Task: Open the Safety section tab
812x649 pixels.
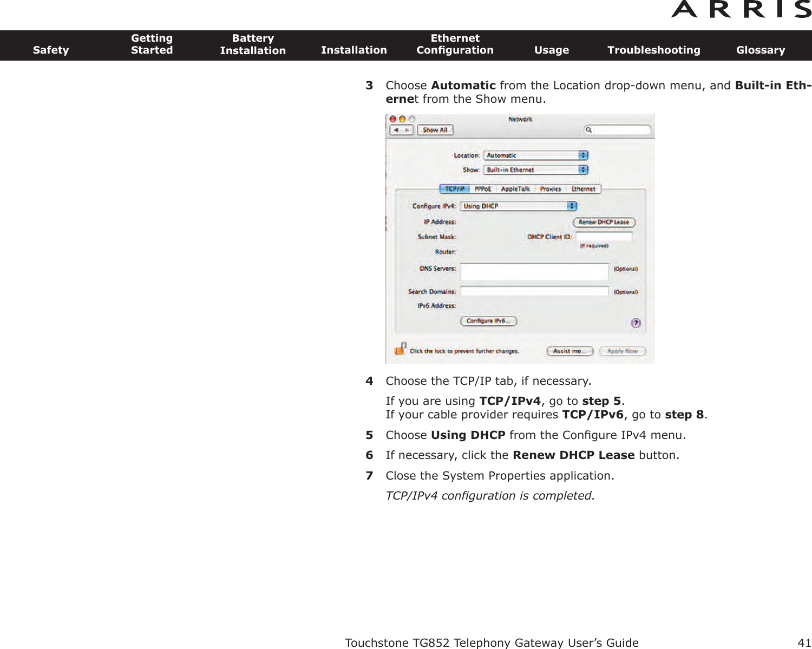Action: point(51,50)
